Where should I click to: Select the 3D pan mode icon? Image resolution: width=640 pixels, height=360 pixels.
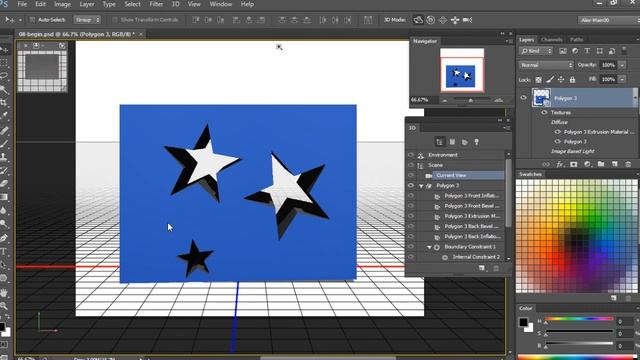click(443, 20)
